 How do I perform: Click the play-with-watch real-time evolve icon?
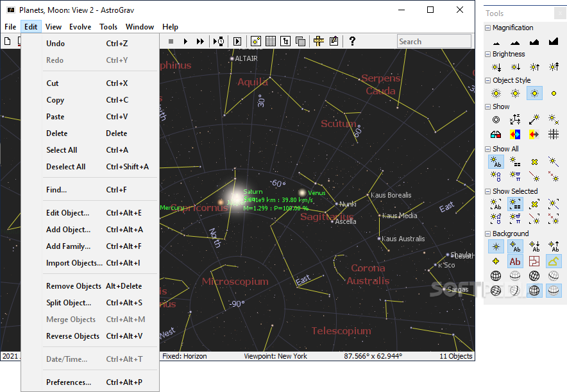point(219,41)
